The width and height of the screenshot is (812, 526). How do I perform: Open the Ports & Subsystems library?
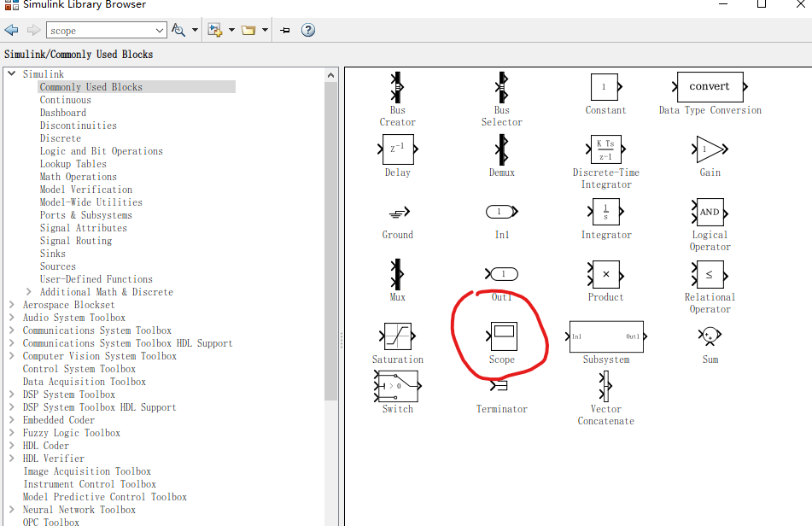pyautogui.click(x=86, y=215)
